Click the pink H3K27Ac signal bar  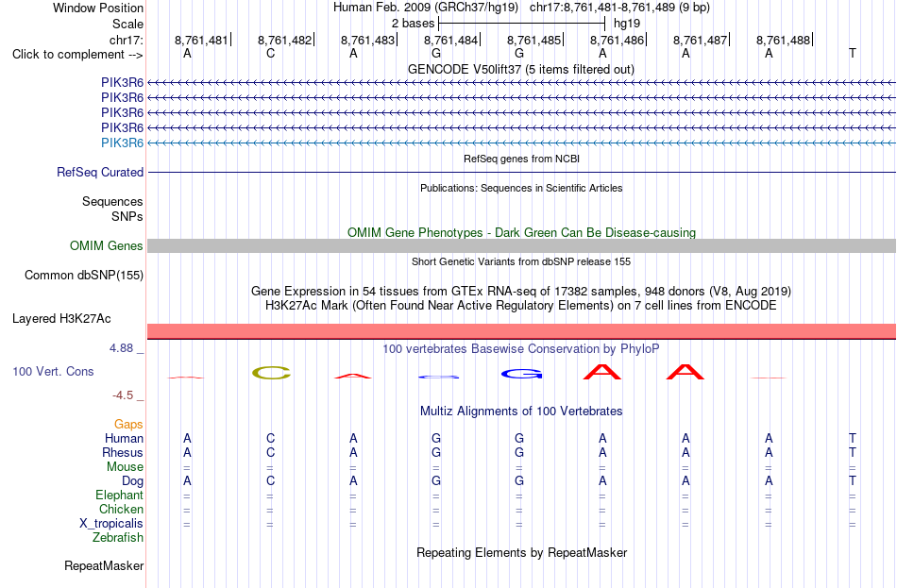522,331
